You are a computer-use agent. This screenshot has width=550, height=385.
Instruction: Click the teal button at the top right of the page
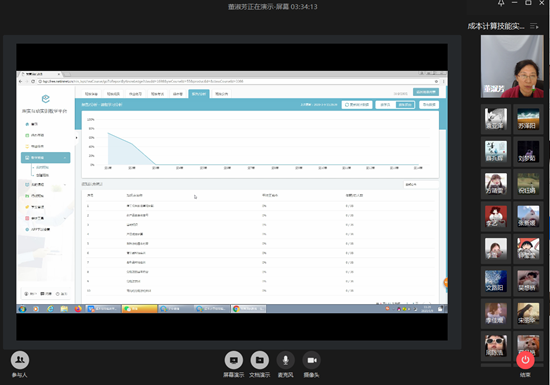pyautogui.click(x=426, y=92)
